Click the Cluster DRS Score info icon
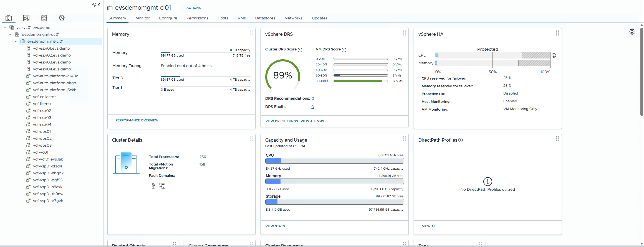The image size is (644, 247). pos(300,50)
